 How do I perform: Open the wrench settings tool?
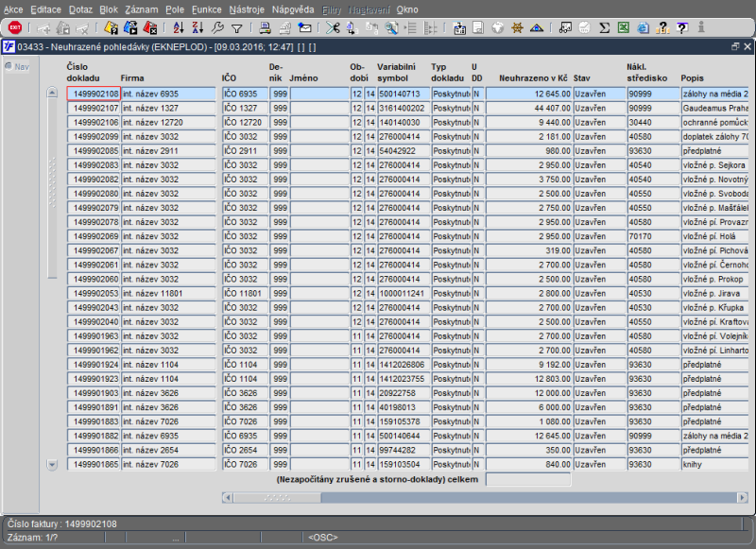[217, 27]
